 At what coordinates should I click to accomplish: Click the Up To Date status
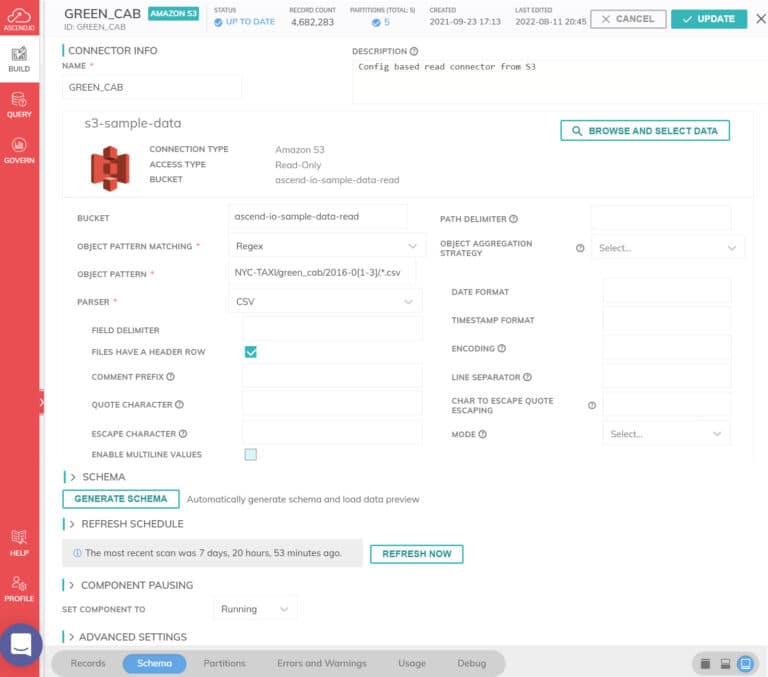coord(245,22)
